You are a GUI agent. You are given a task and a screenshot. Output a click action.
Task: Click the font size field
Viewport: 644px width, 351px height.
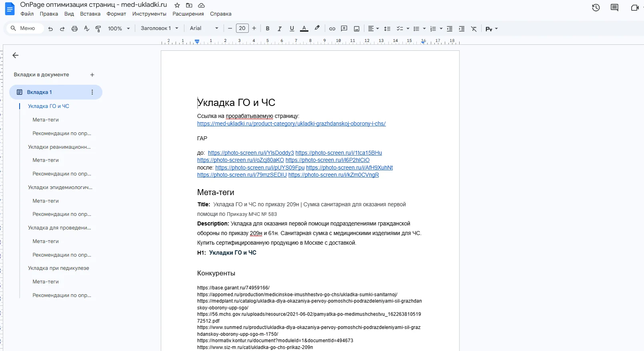pyautogui.click(x=242, y=28)
